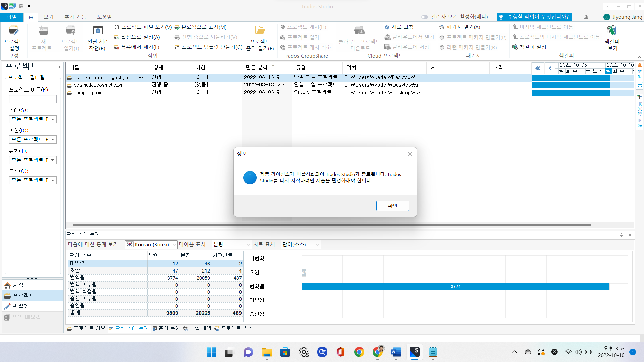
Task: Close the 확정 상태 통계 panel
Action: pos(630,235)
